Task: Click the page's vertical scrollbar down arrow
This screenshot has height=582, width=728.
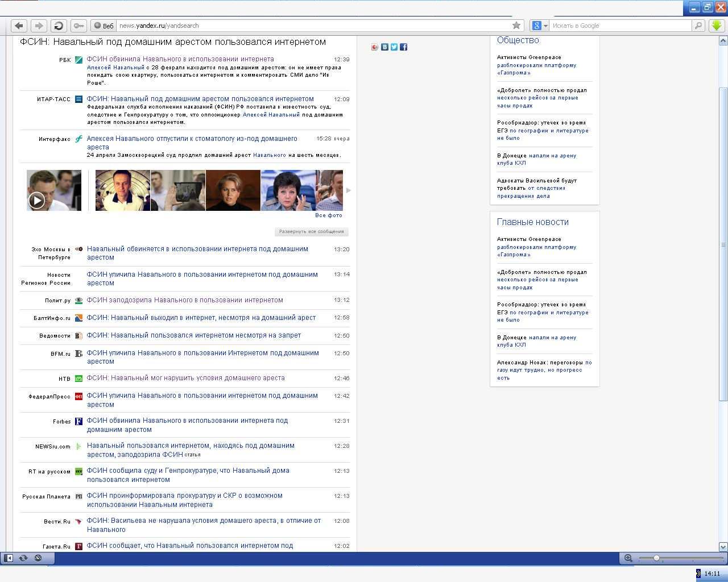Action: 723,547
